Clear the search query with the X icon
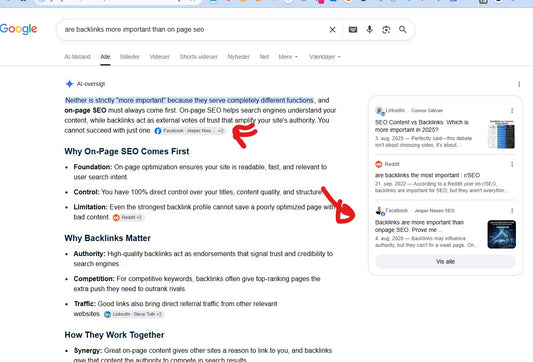This screenshot has height=362, width=533. 332,30
